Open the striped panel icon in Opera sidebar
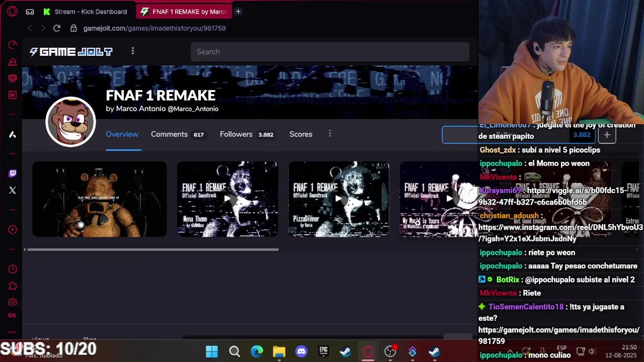644x362 pixels. 13,78
